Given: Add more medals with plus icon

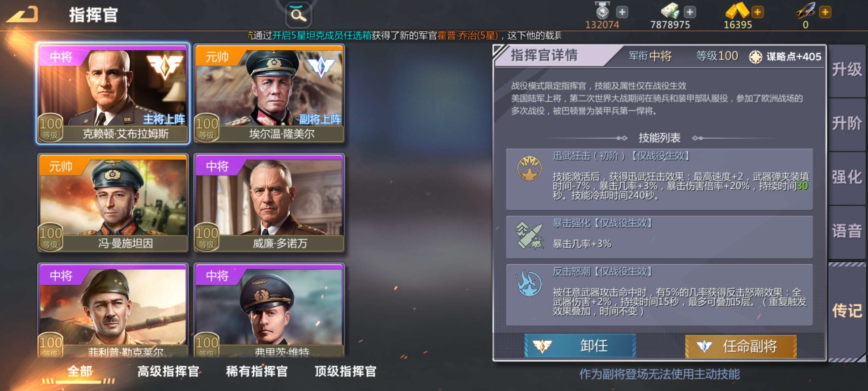Looking at the screenshot, I should pos(622,12).
